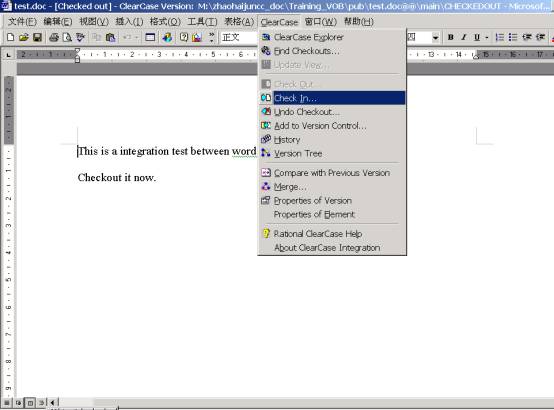Viewport: 554px width, 410px height.
Task: Insert a table with the table icon
Action: (x=150, y=37)
